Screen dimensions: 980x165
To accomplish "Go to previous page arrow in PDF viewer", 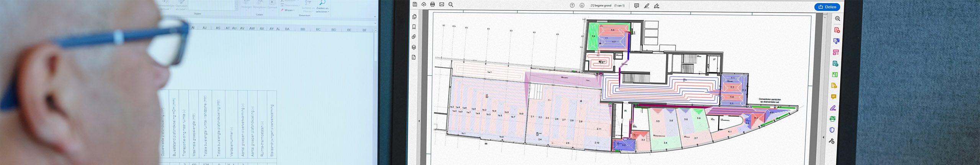I will (x=572, y=5).
